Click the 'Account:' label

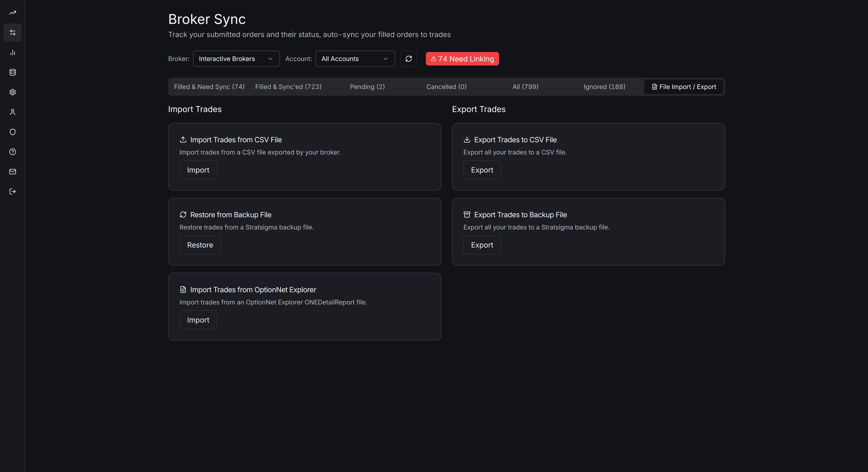[299, 59]
